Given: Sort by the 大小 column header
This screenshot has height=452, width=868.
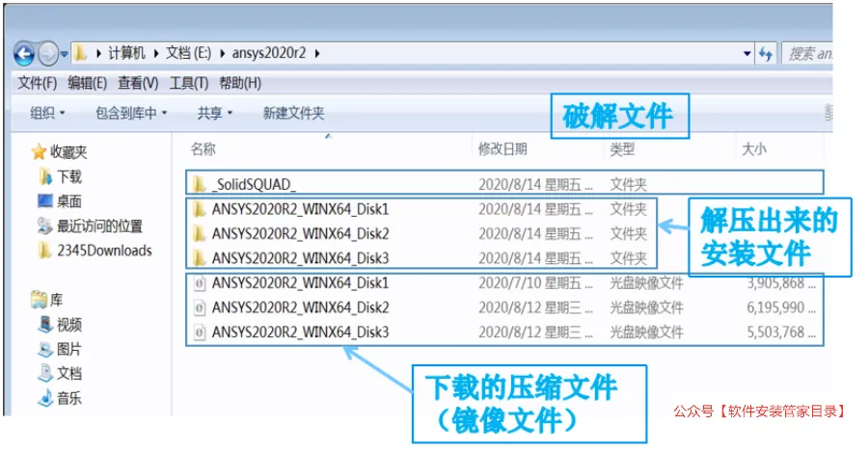Looking at the screenshot, I should pos(754,148).
